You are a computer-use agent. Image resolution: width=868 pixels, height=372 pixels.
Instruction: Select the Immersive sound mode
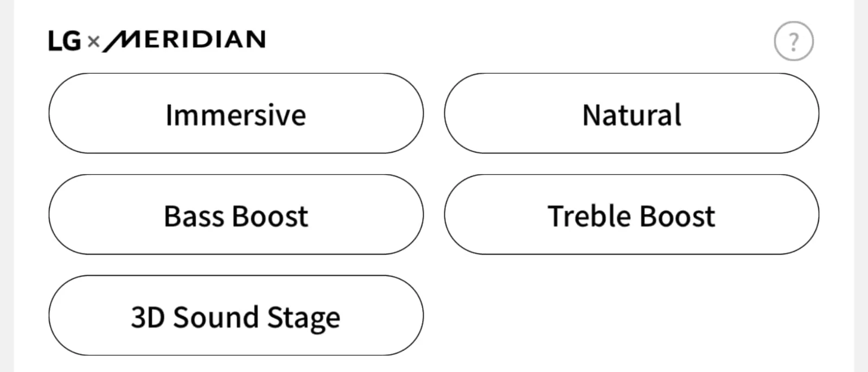236,114
